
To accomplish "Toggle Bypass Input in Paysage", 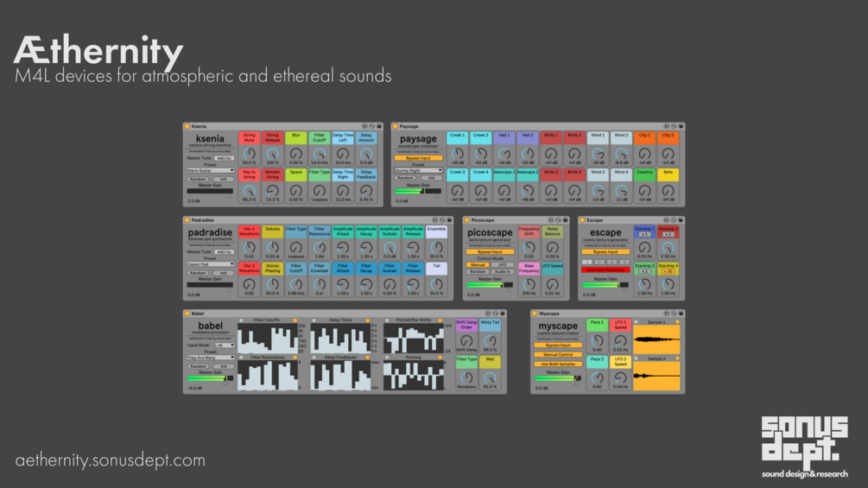I will pyautogui.click(x=418, y=158).
